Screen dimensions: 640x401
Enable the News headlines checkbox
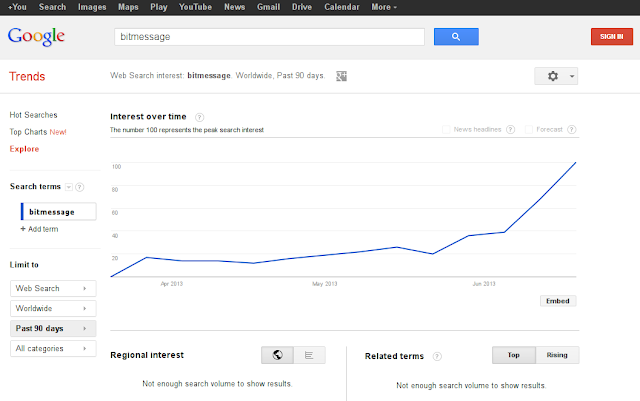click(446, 129)
